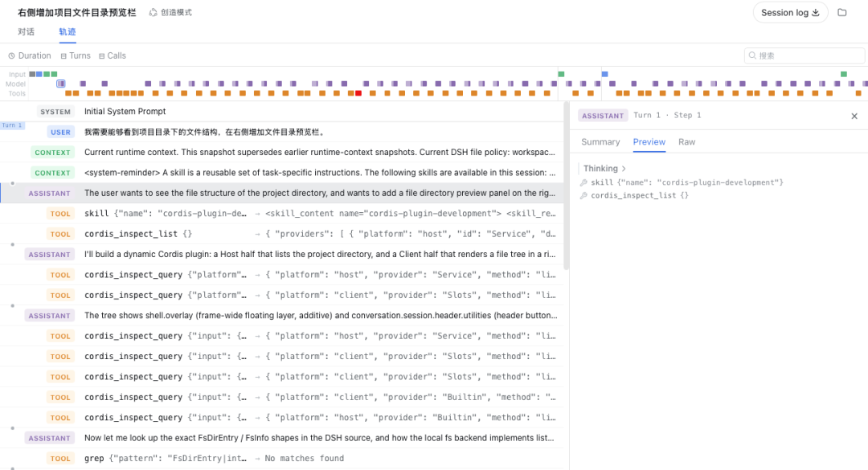Toggle the Duration filter
Image resolution: width=868 pixels, height=470 pixels.
tap(30, 55)
